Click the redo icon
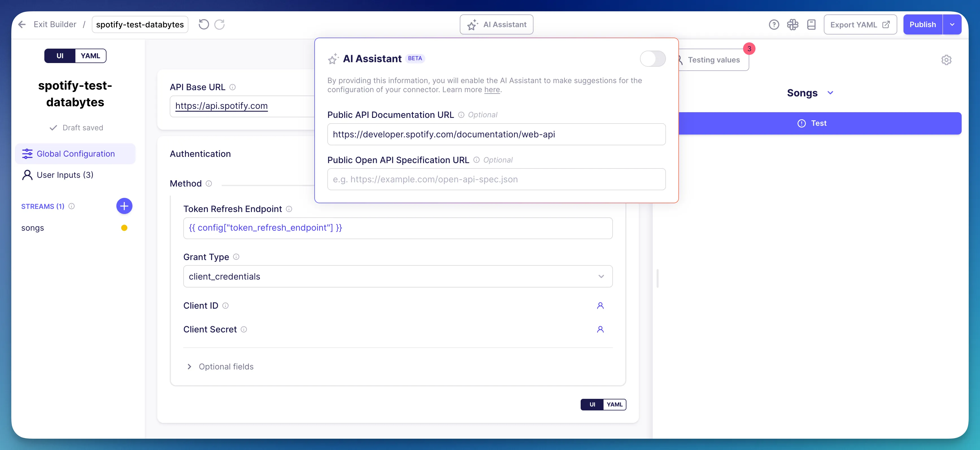Viewport: 980px width, 450px height. (x=219, y=25)
